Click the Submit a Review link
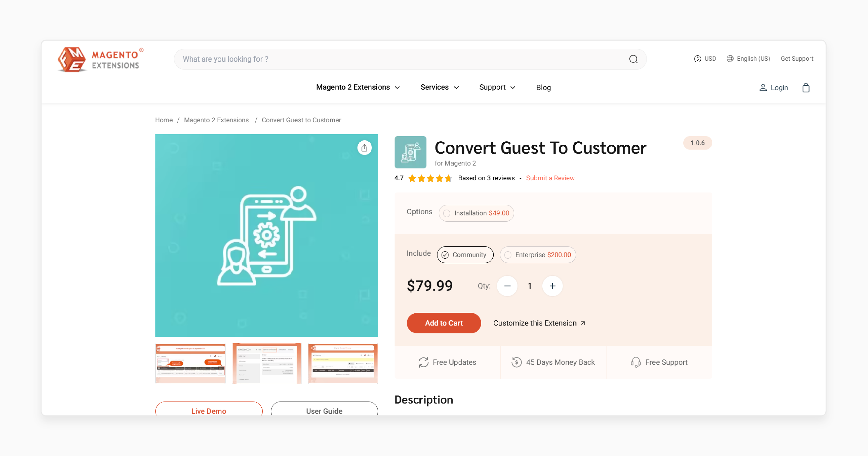 tap(550, 178)
